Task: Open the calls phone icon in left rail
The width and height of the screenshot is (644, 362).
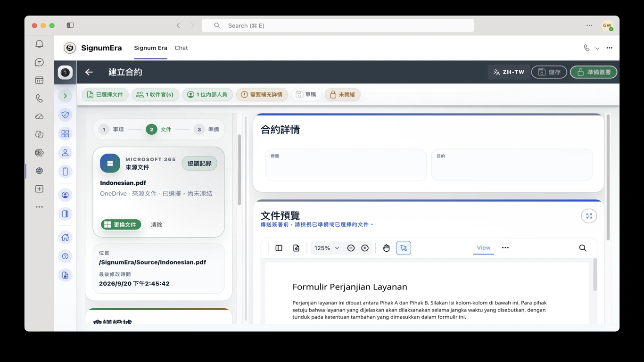Action: point(39,99)
